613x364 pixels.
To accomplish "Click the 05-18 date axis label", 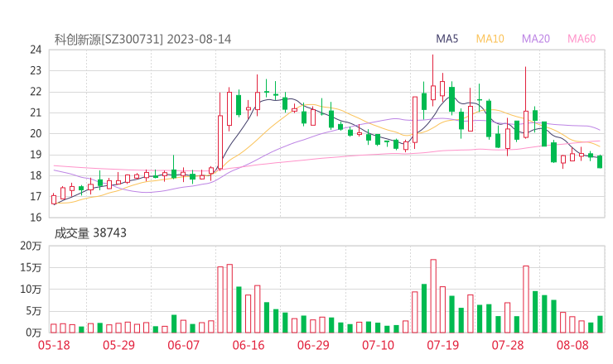I will (x=54, y=345).
